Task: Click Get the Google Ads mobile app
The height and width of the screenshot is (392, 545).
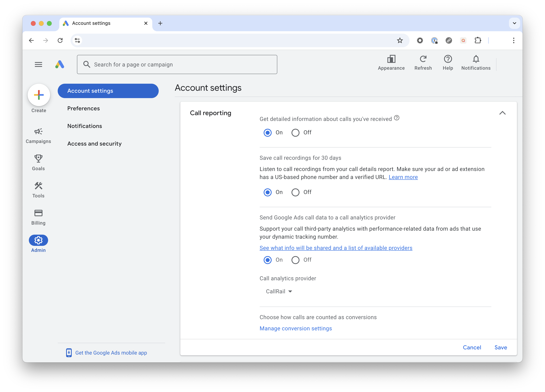Action: click(x=111, y=353)
